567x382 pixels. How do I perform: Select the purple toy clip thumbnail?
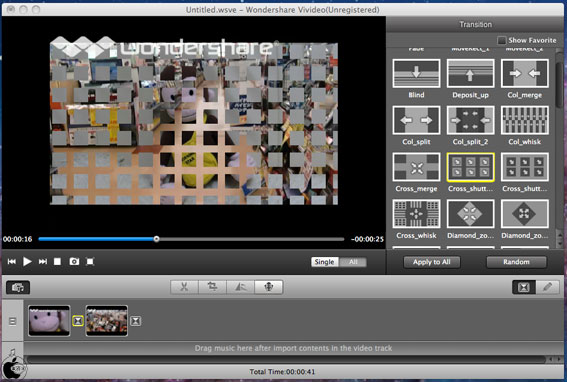[49, 321]
